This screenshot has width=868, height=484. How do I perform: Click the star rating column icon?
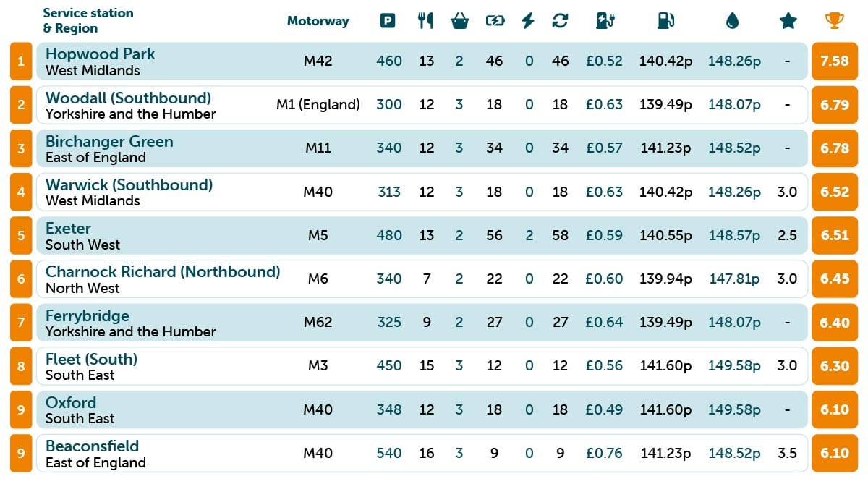coord(788,21)
